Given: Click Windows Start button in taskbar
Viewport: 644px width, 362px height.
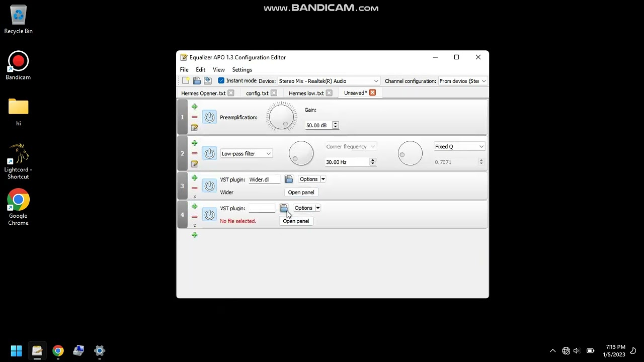Looking at the screenshot, I should click(x=16, y=351).
